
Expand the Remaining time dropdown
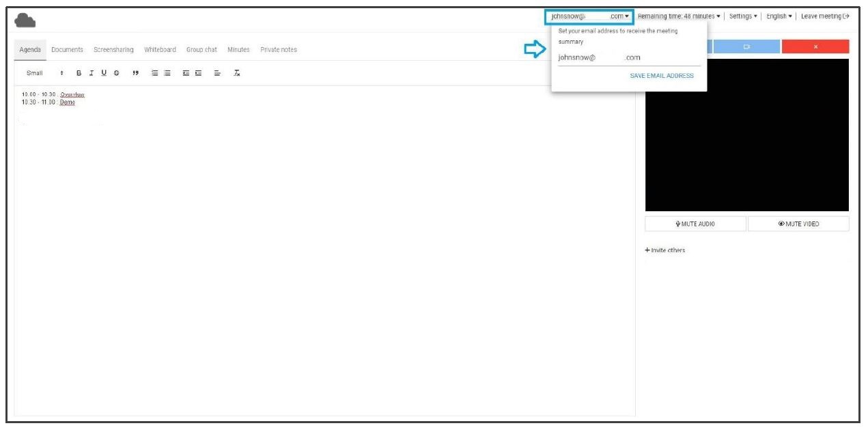point(680,16)
